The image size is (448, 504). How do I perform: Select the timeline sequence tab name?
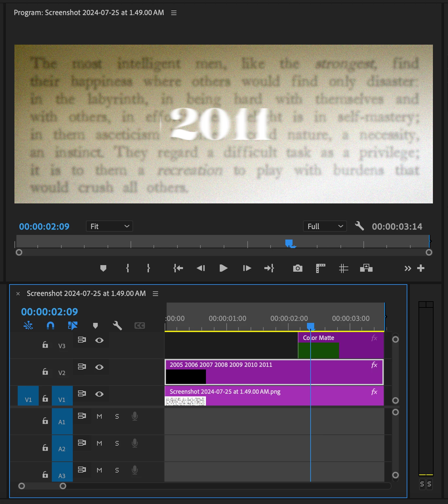click(x=86, y=293)
